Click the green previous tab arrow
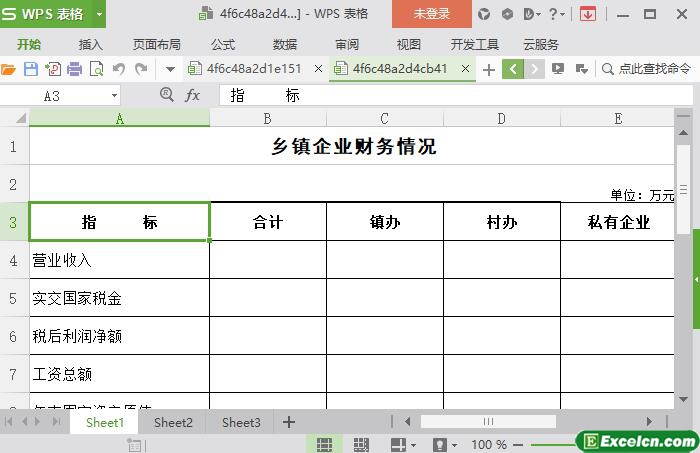 (x=513, y=69)
